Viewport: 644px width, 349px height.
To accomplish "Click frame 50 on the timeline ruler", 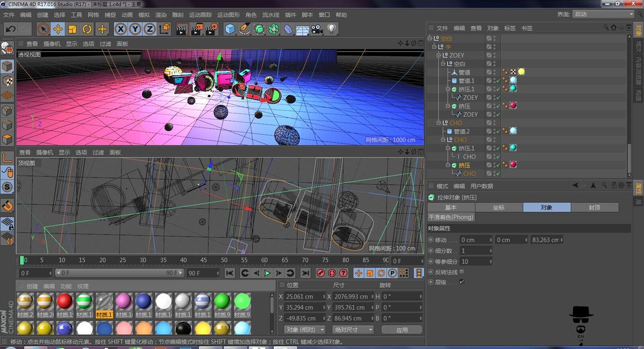I will 224,260.
